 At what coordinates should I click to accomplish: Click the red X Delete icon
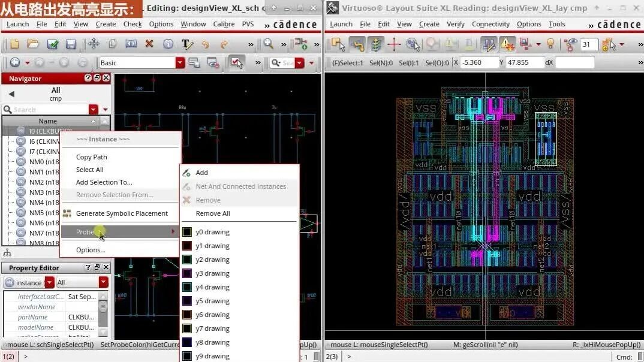tap(149, 44)
